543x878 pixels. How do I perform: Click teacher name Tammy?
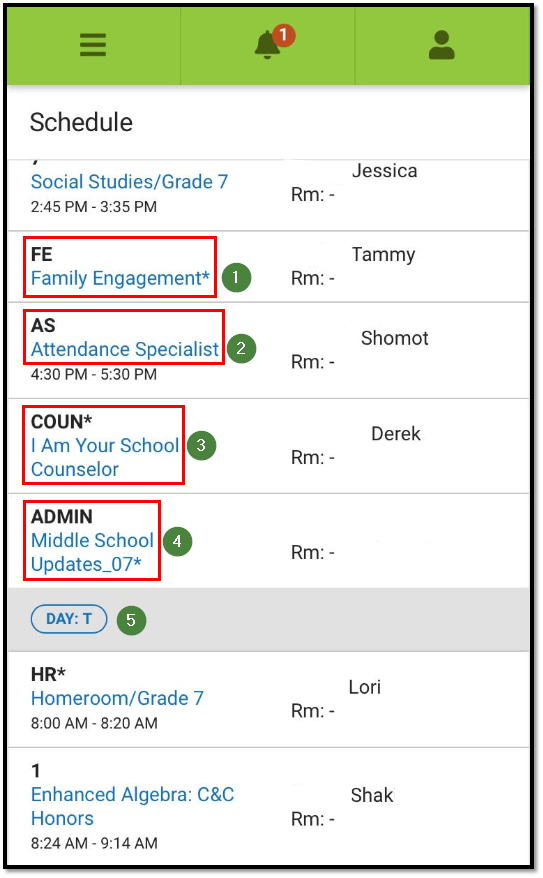[383, 255]
